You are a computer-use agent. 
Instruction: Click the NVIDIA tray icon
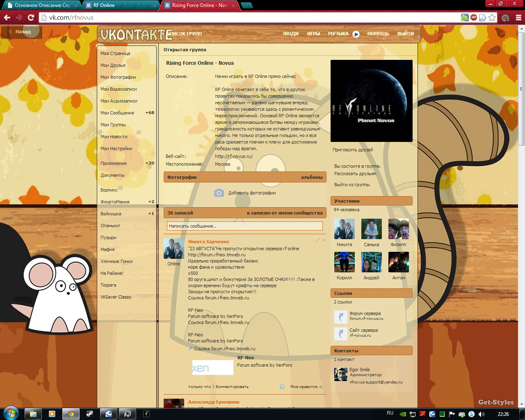click(x=403, y=414)
